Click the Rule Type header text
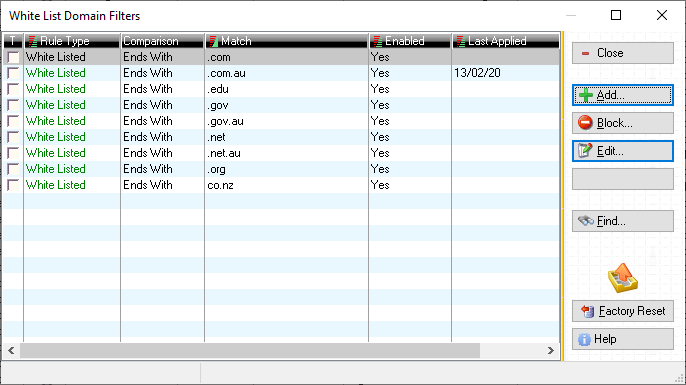 coord(65,41)
